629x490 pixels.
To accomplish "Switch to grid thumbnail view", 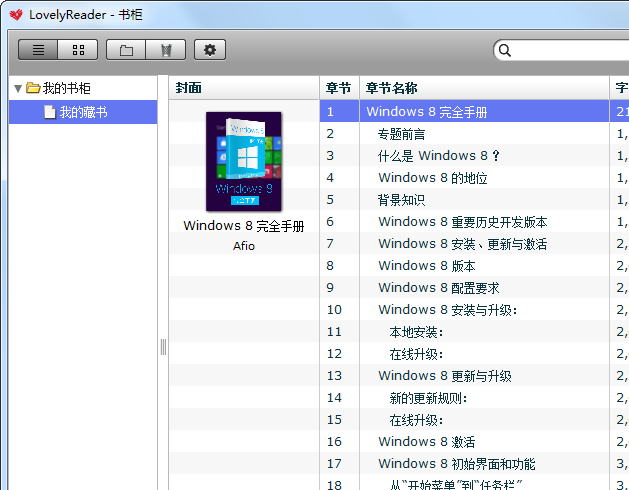I will pos(78,50).
